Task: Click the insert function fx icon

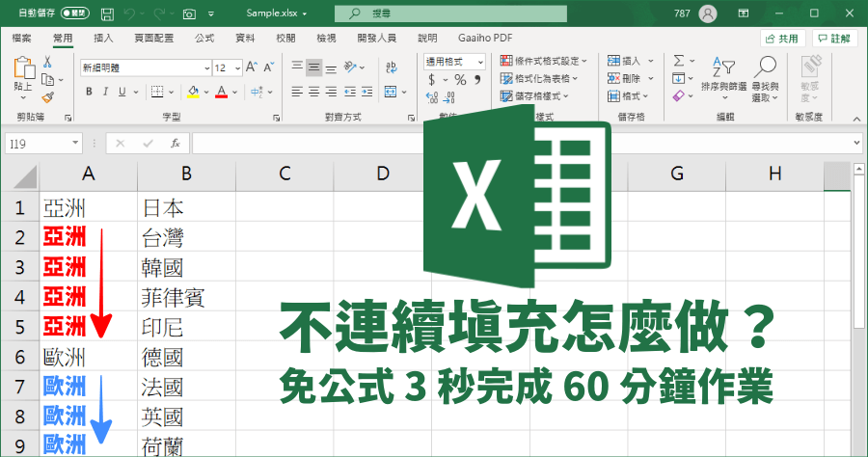Action: point(175,144)
